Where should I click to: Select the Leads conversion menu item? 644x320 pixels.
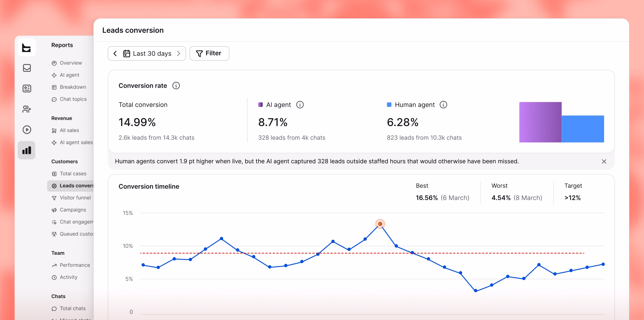[70, 186]
